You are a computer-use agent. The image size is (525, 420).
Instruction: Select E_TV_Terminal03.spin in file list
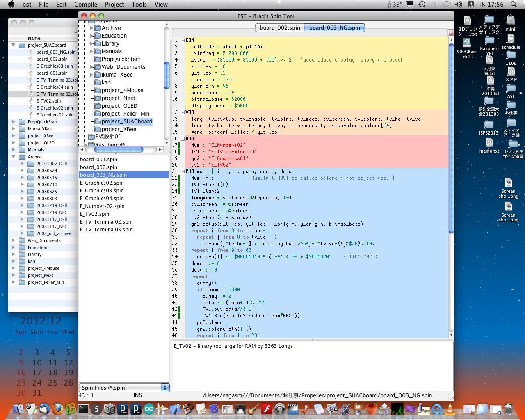click(106, 230)
